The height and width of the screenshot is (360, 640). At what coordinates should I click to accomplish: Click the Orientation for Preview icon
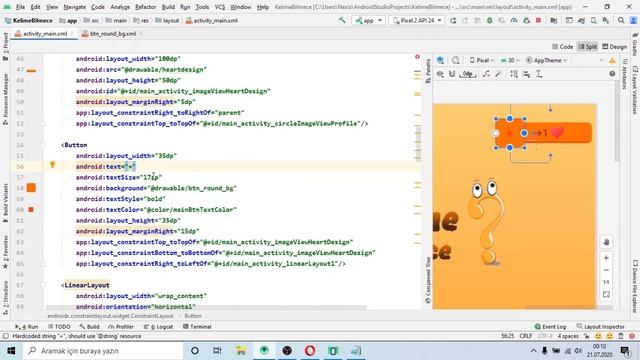(x=456, y=60)
